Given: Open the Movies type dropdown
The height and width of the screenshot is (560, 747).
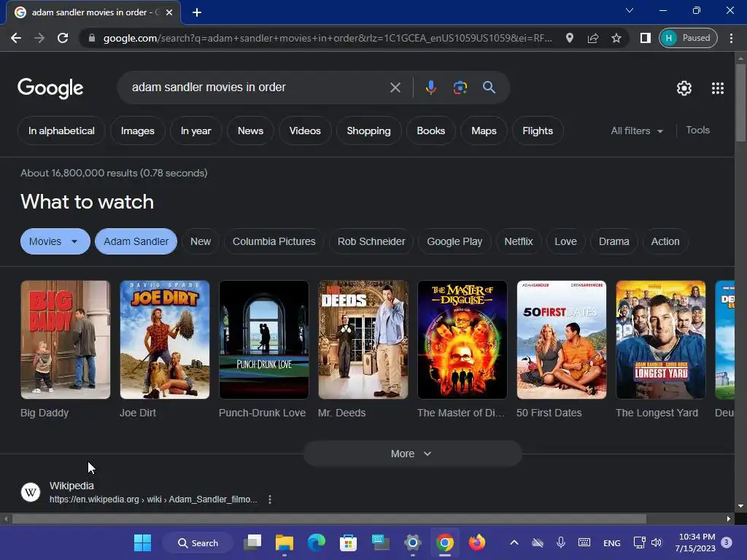Looking at the screenshot, I should pos(55,241).
